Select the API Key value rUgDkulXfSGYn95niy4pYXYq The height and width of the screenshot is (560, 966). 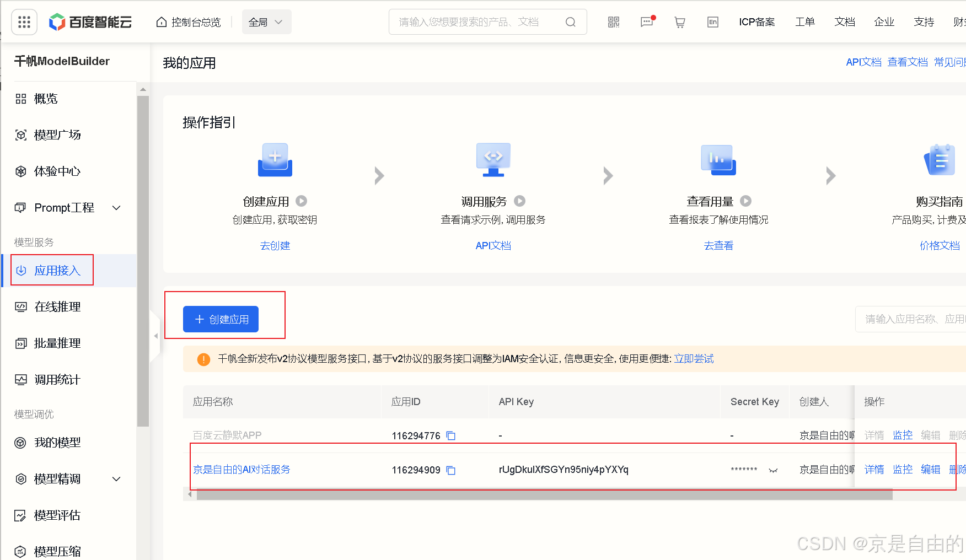pyautogui.click(x=563, y=470)
